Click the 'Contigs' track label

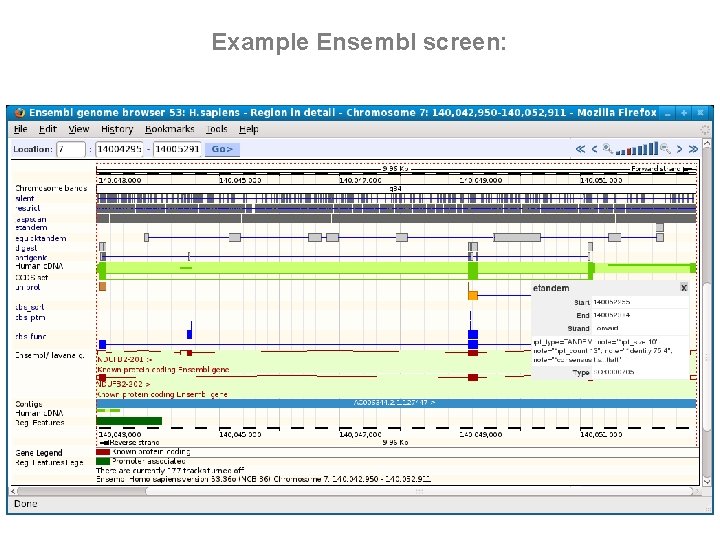pyautogui.click(x=28, y=404)
